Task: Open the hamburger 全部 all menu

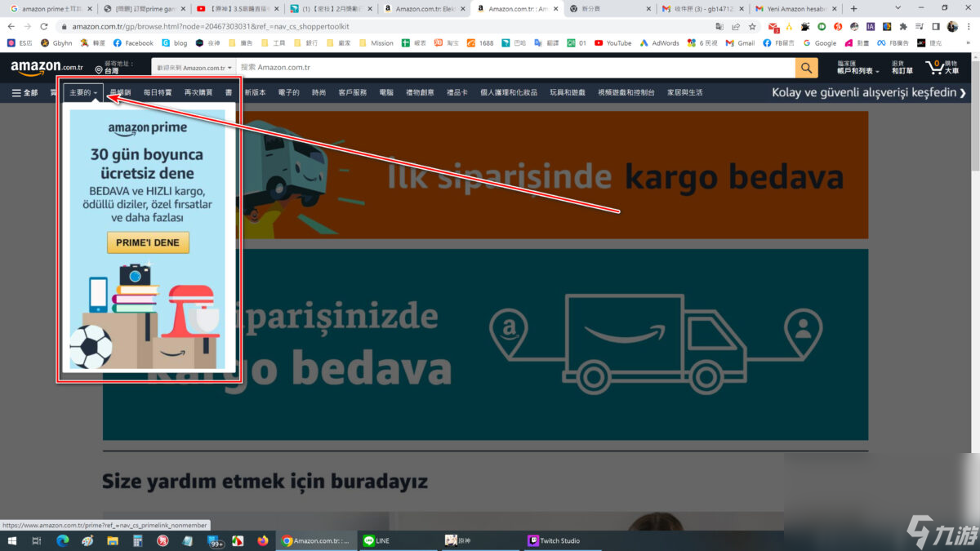Action: (x=24, y=92)
